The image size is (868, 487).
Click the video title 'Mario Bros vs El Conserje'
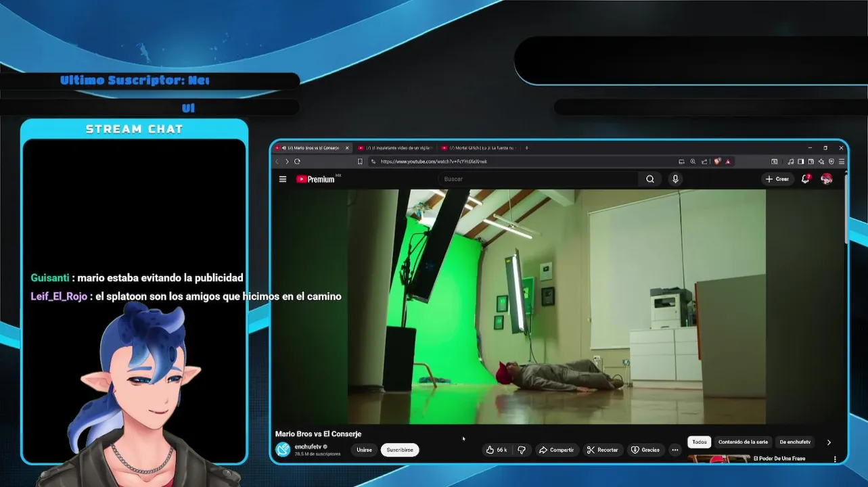(x=318, y=434)
